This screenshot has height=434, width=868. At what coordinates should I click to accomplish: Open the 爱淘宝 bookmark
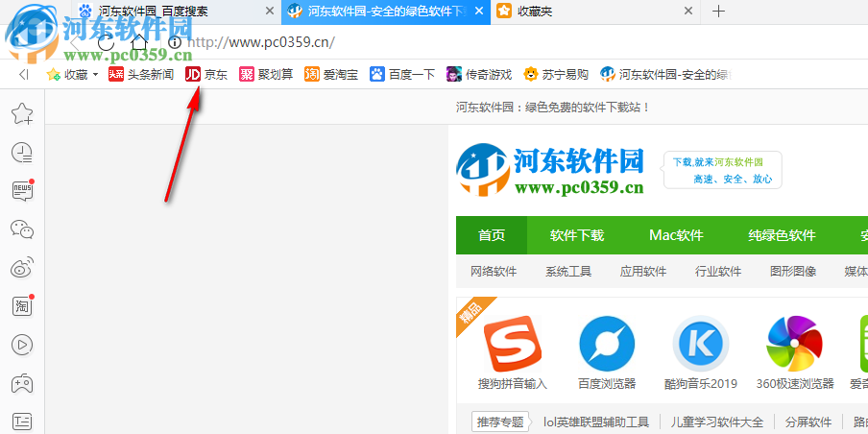click(331, 74)
